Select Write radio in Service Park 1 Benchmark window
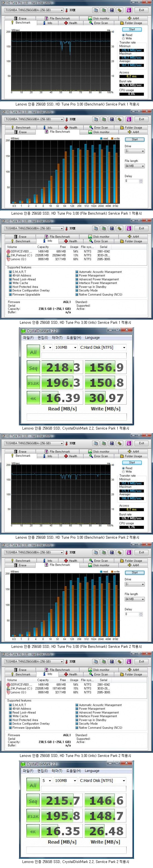This screenshot has height=868, width=153. coord(123,38)
